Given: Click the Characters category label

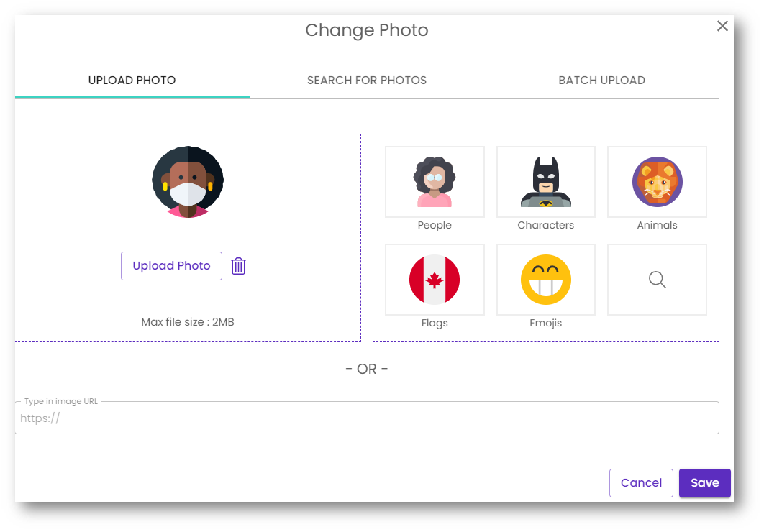Looking at the screenshot, I should pyautogui.click(x=546, y=226).
